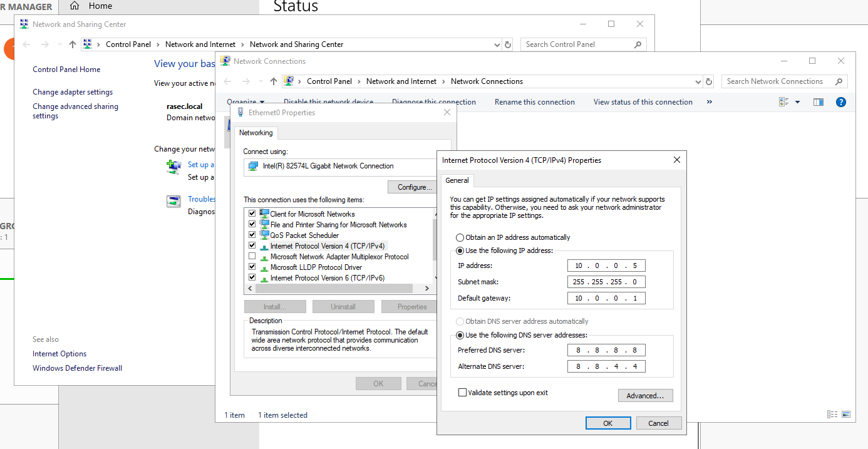This screenshot has width=868, height=449.
Task: Switch to large icons view using status bar icon
Action: click(x=846, y=415)
